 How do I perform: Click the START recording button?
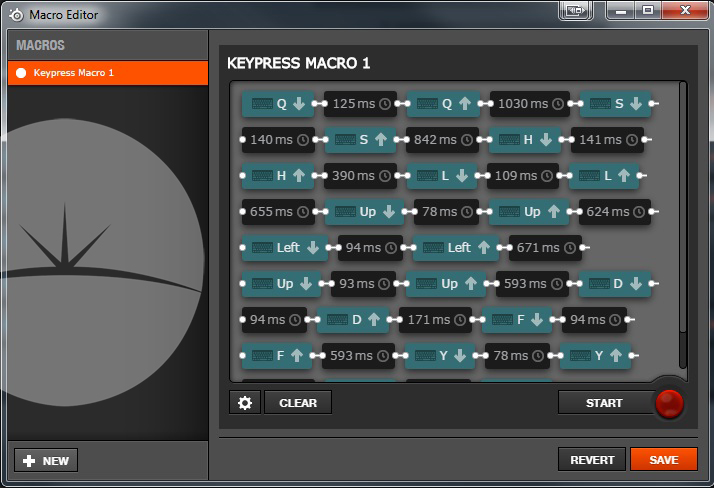[604, 403]
